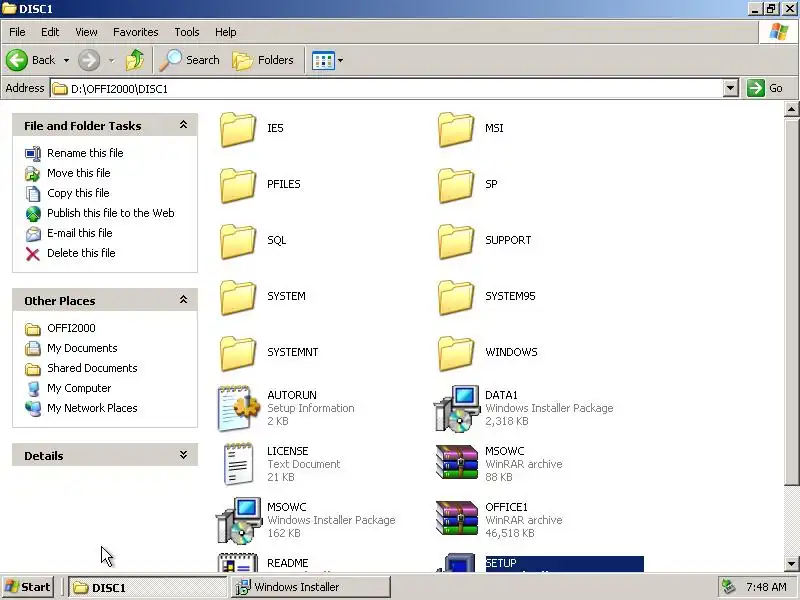The height and width of the screenshot is (600, 800).
Task: Open the Forward history dropdown arrow
Action: click(111, 60)
